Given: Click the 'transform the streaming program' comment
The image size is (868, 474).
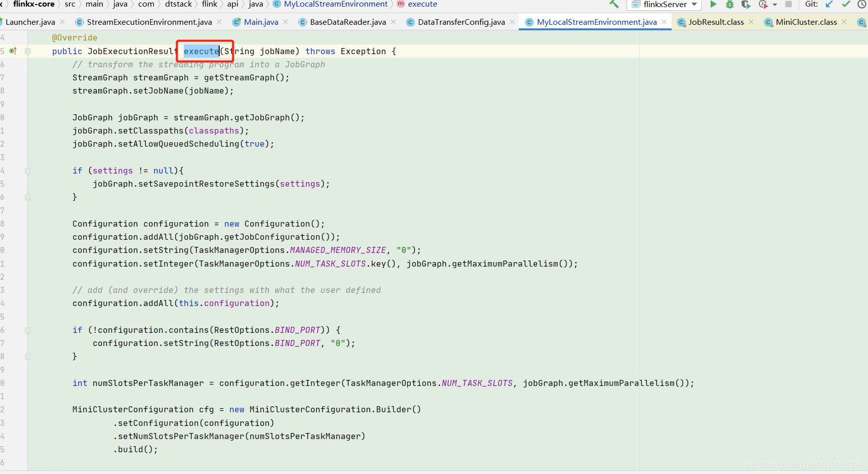Looking at the screenshot, I should click(x=198, y=64).
